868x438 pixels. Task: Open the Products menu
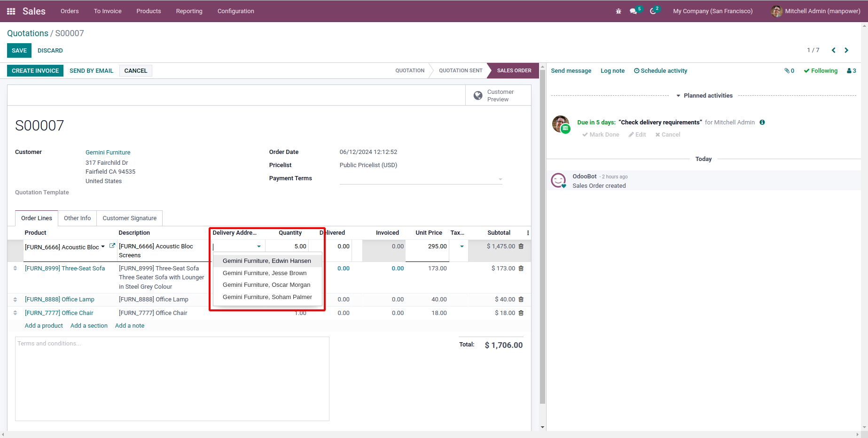149,11
